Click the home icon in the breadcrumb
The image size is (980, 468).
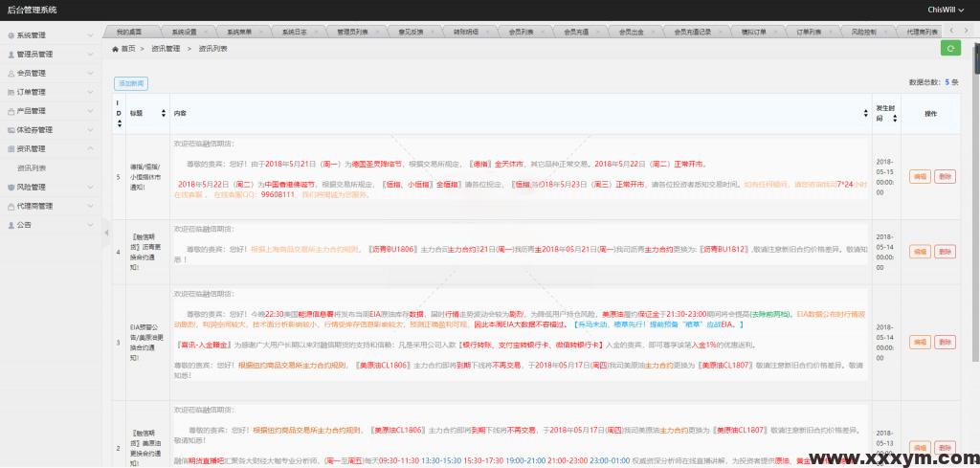coord(117,48)
